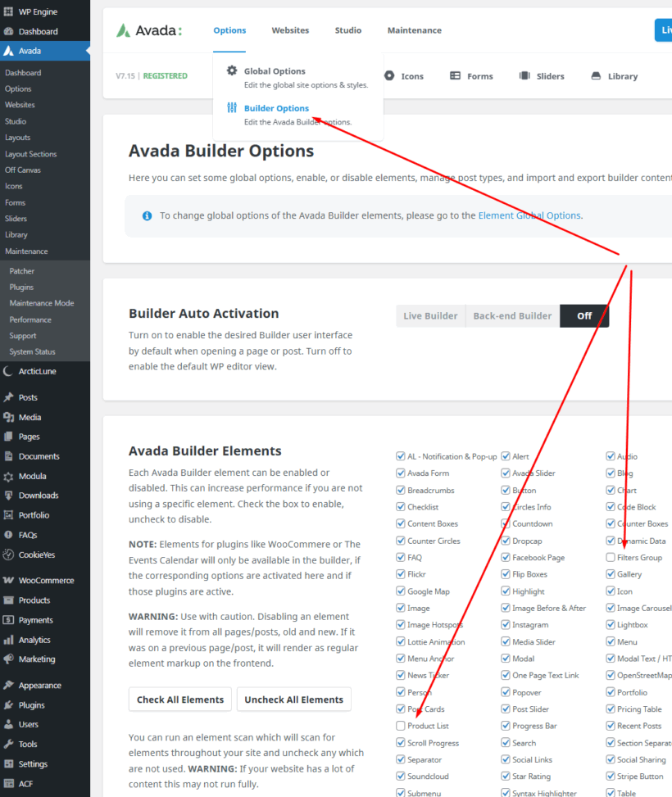
Task: Set Builder Auto Activation to Live Builder
Action: [x=430, y=316]
